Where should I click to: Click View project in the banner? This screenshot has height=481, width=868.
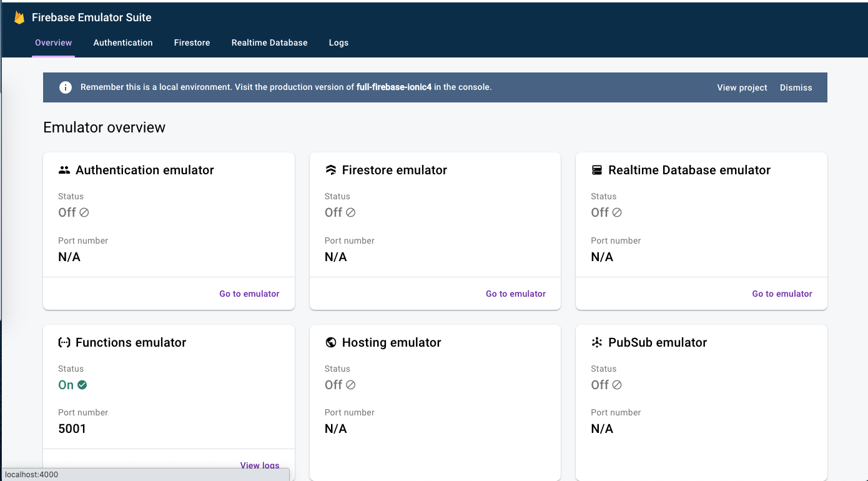742,87
